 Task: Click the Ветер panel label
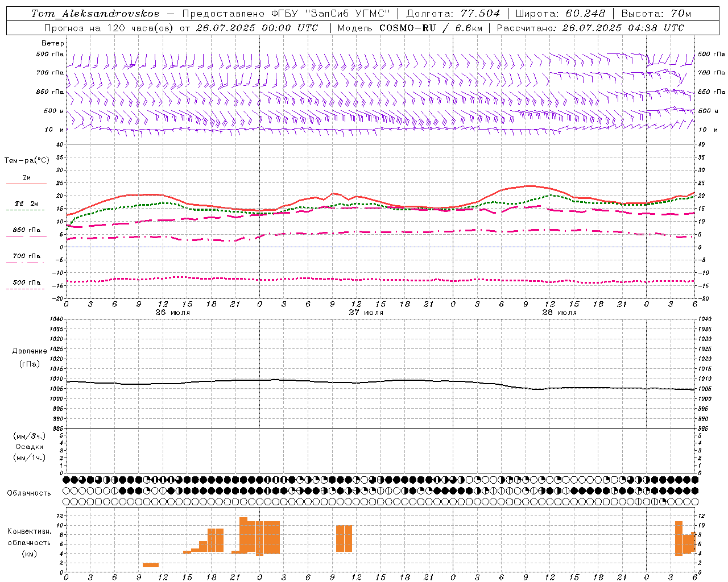click(x=53, y=43)
